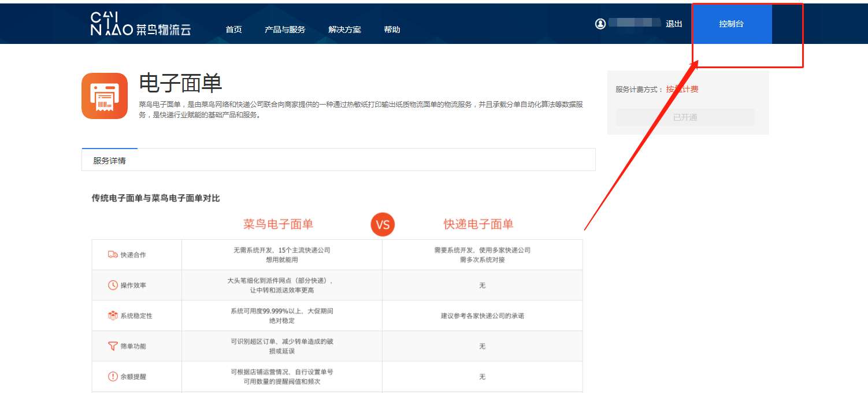Click the 按量计费 billing link

682,89
